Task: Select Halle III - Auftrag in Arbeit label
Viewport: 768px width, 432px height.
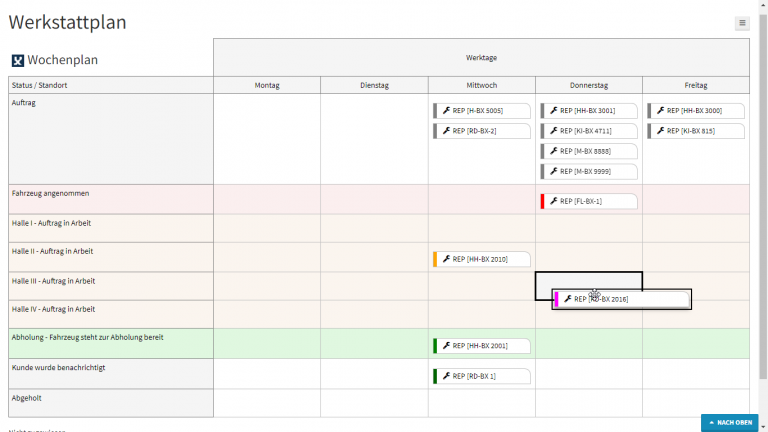Action: (53, 281)
